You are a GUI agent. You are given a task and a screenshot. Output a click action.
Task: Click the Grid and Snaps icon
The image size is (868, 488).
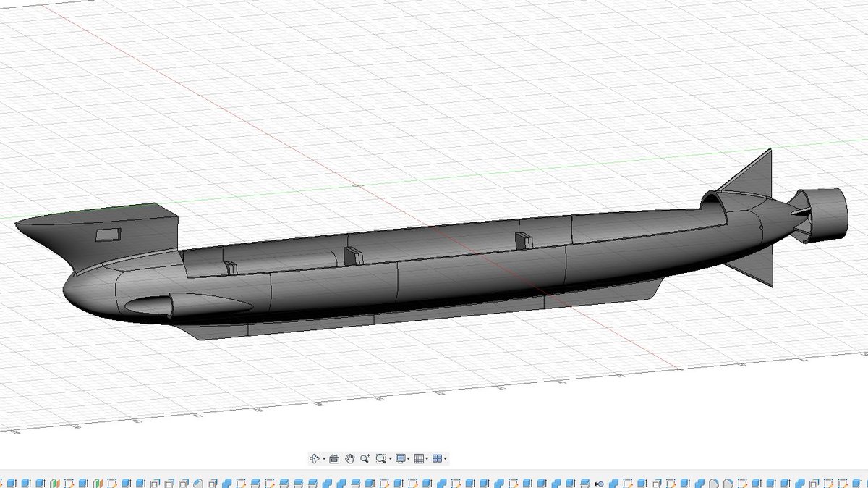click(419, 458)
